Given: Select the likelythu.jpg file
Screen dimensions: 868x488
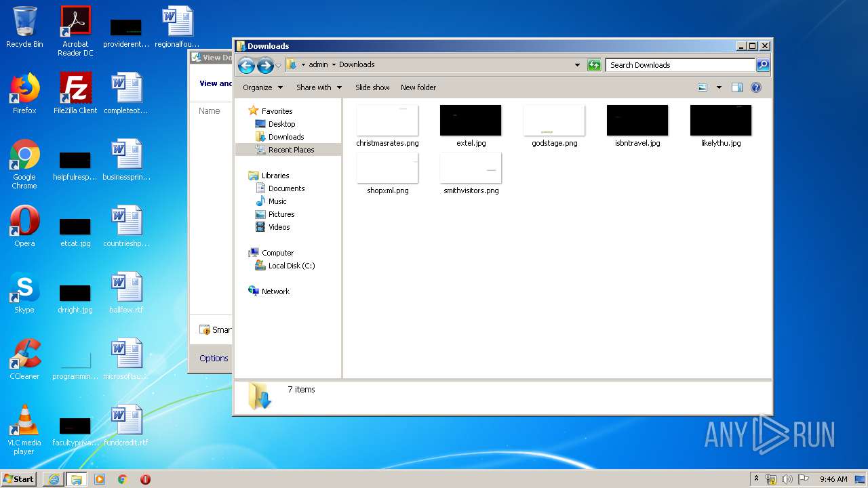Looking at the screenshot, I should [x=721, y=126].
